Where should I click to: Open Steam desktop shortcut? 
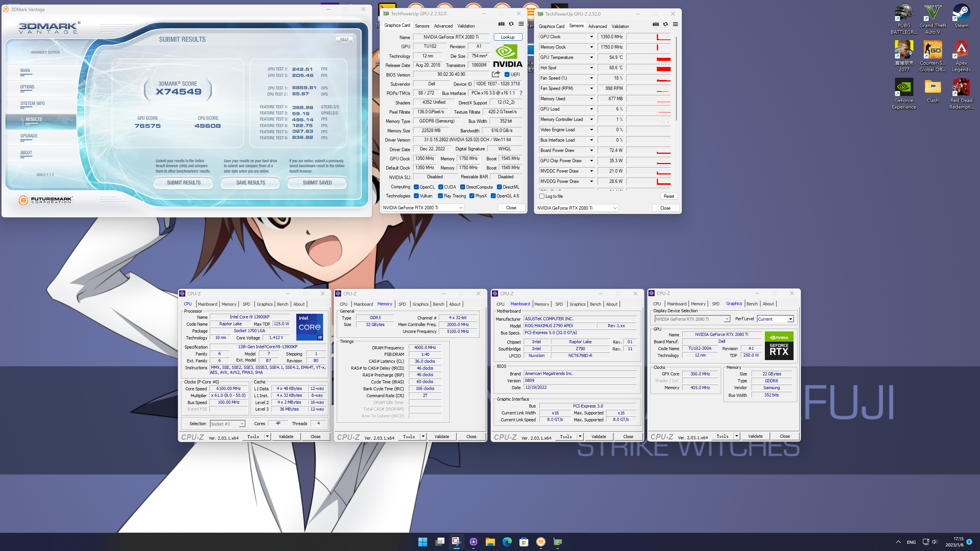pos(961,16)
